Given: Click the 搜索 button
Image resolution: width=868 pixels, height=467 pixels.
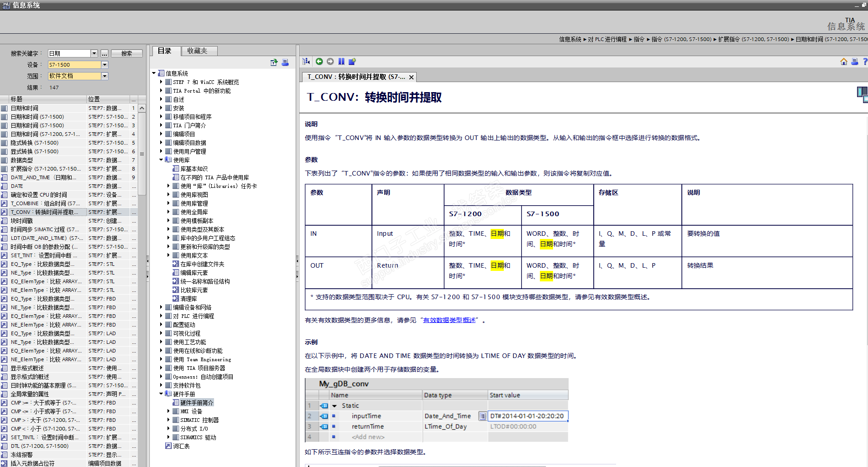Looking at the screenshot, I should pos(126,53).
